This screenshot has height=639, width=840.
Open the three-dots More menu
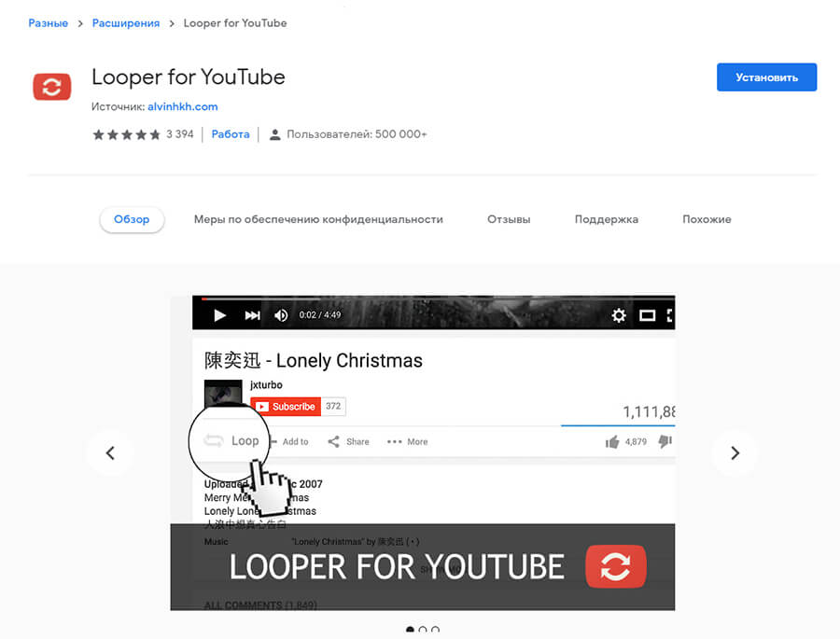tap(394, 442)
